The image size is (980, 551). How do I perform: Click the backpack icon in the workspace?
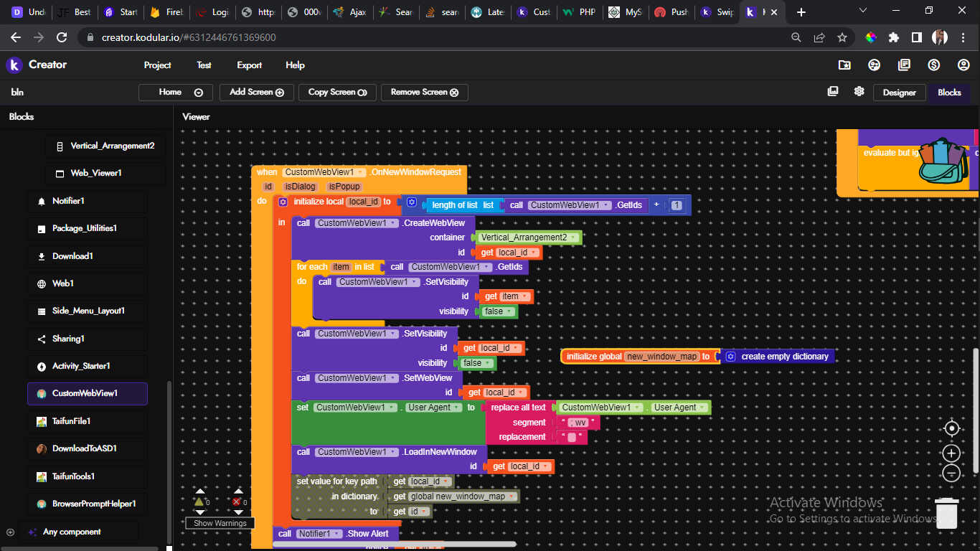[x=943, y=161]
